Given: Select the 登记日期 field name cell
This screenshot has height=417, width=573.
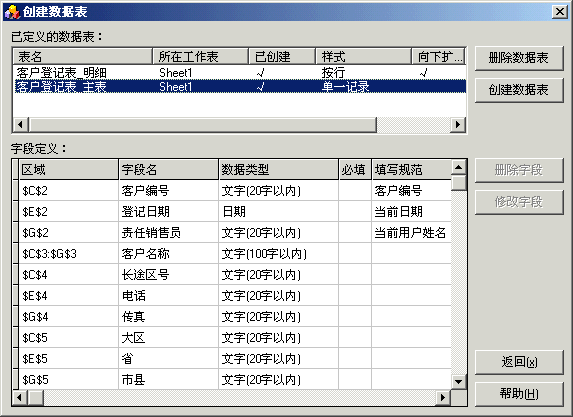Looking at the screenshot, I should [x=169, y=212].
